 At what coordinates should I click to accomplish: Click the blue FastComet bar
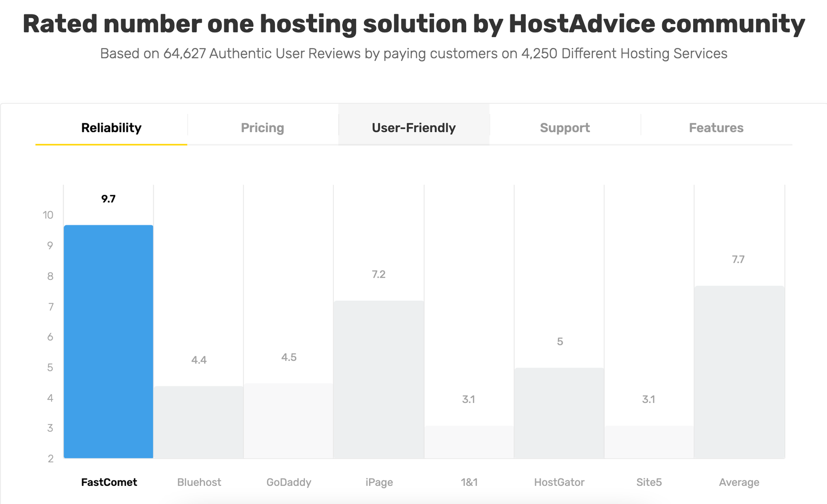tap(109, 341)
